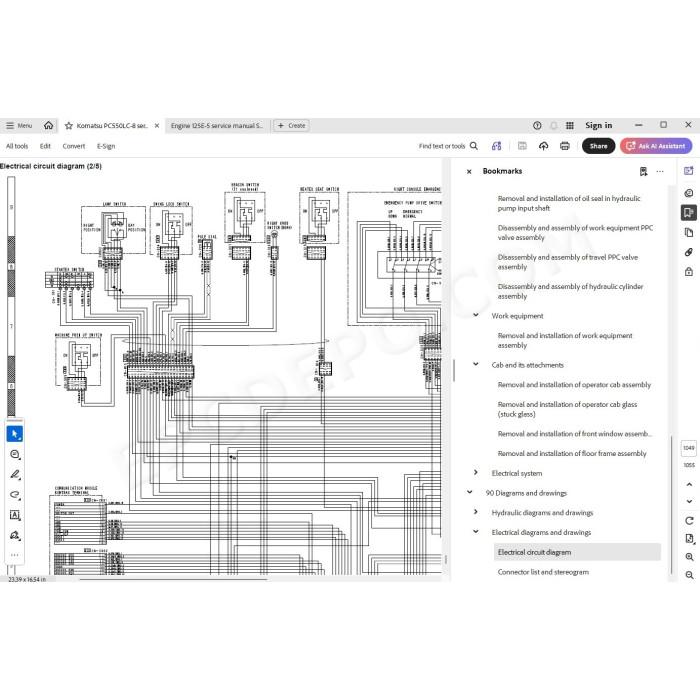The image size is (700, 700).
Task: Click the zoom in magnifier icon
Action: pos(689,557)
